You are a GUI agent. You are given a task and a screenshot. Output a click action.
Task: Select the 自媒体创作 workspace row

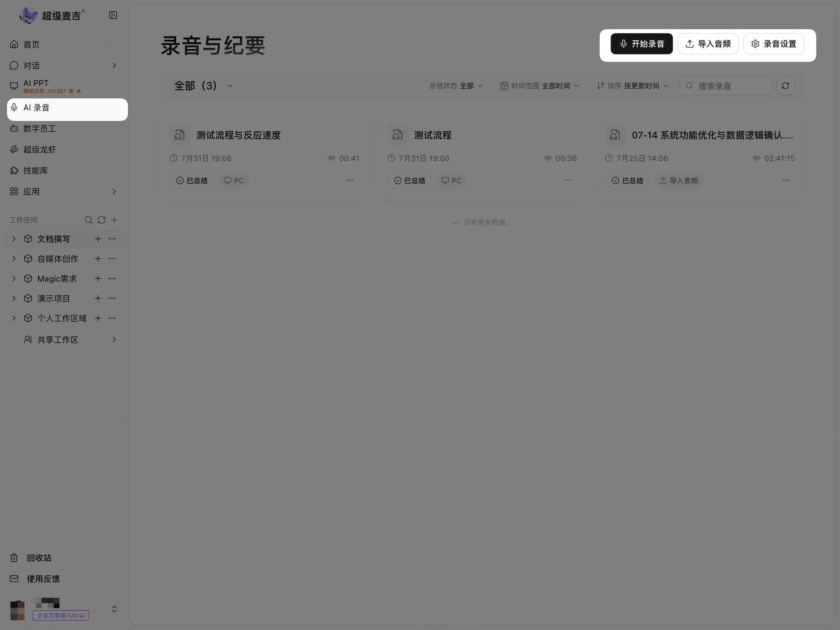[63, 259]
